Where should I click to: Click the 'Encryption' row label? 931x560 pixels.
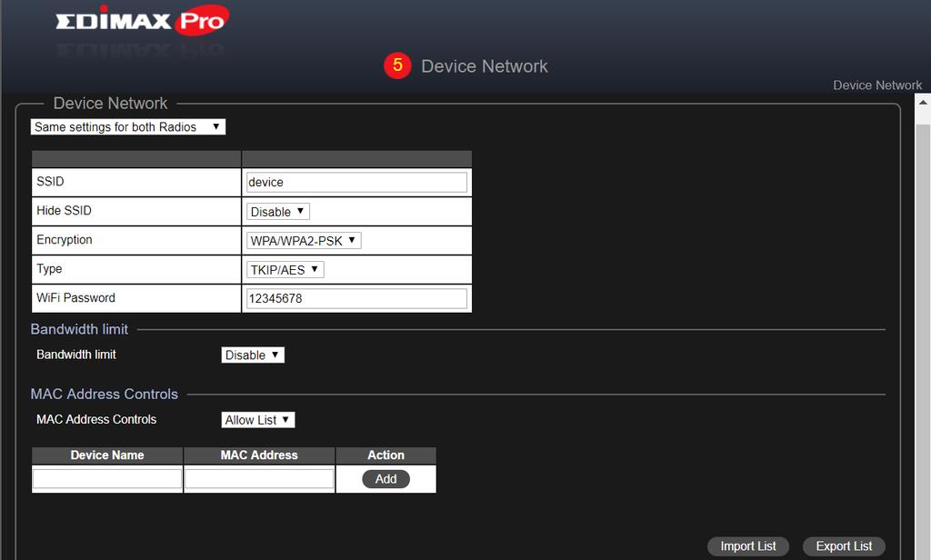(65, 239)
